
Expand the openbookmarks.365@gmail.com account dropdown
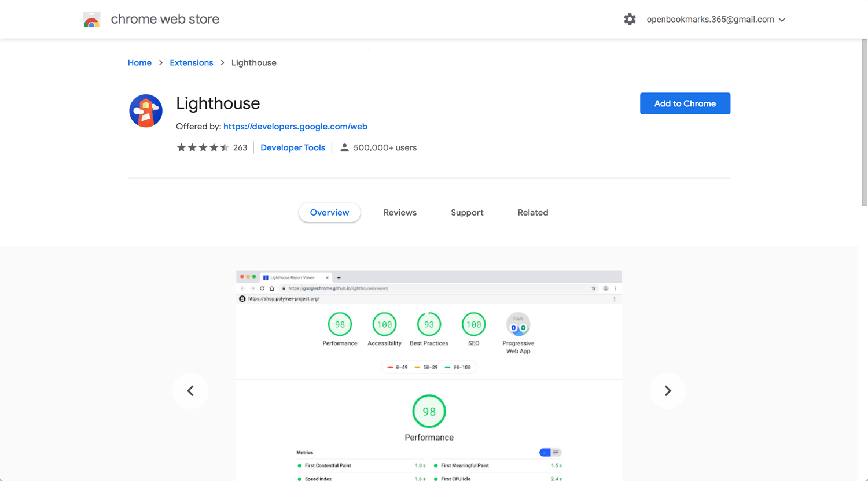click(x=716, y=20)
